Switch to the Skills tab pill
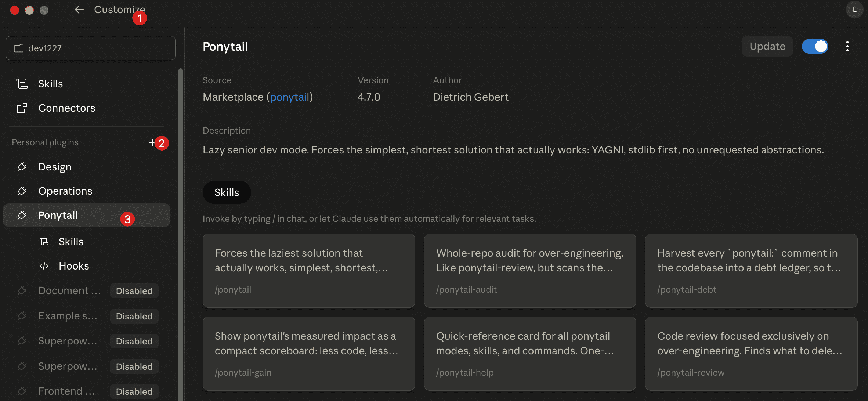868x401 pixels. (227, 192)
